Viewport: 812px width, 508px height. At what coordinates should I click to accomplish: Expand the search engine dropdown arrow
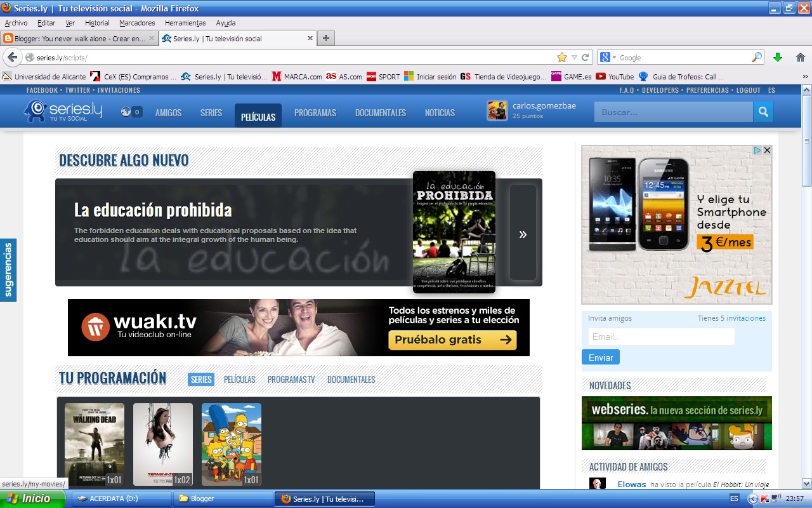[613, 57]
